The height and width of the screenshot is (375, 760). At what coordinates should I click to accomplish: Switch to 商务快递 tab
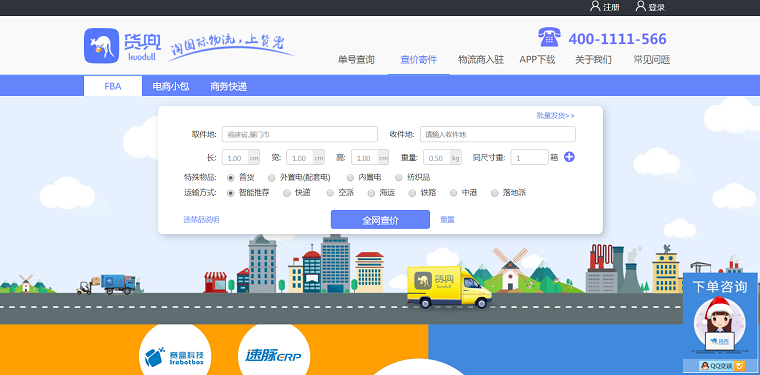point(228,86)
